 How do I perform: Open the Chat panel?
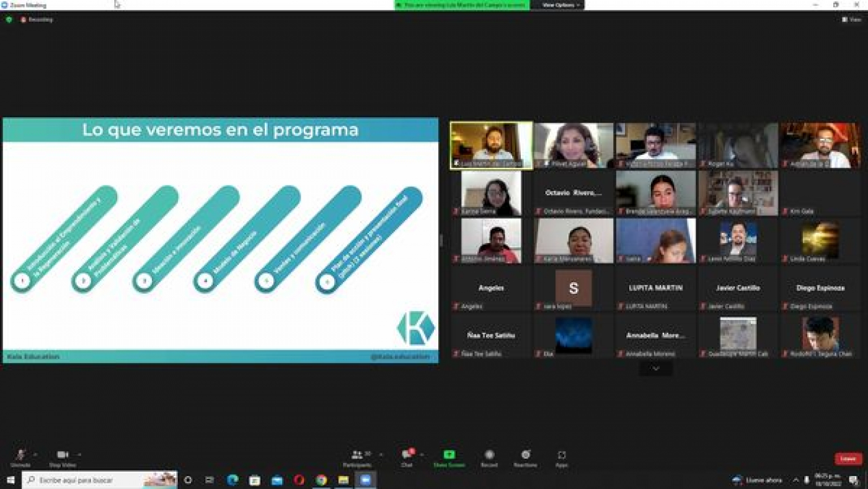[407, 457]
